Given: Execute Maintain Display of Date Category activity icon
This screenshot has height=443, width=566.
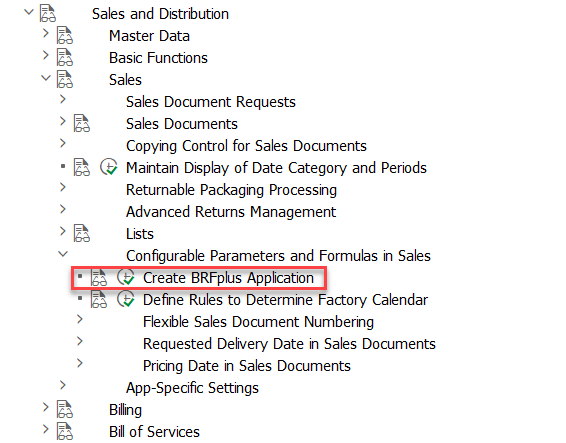Looking at the screenshot, I should [x=109, y=167].
